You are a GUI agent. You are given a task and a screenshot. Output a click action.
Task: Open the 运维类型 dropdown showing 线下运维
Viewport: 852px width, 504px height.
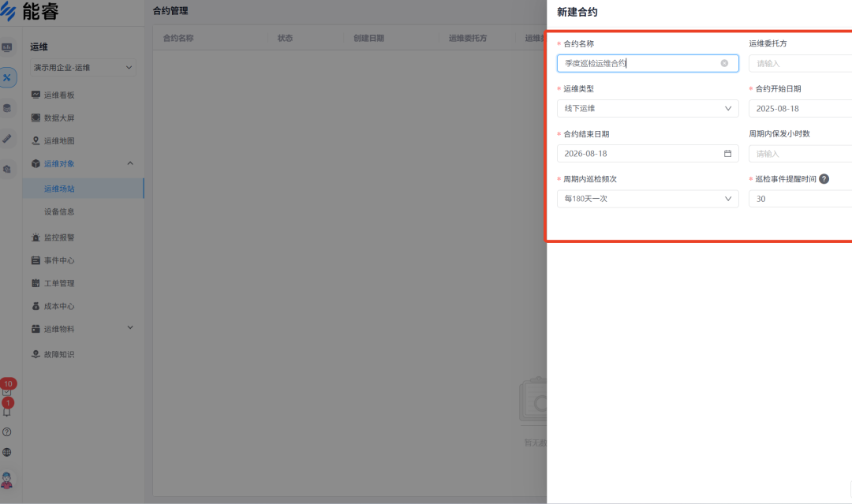click(x=647, y=108)
